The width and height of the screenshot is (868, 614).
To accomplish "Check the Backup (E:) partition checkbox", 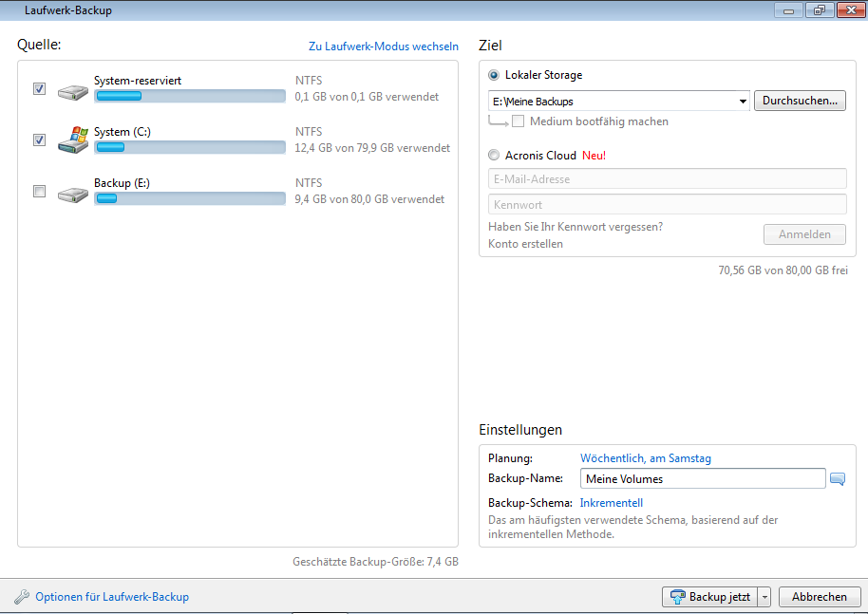I will pyautogui.click(x=39, y=192).
